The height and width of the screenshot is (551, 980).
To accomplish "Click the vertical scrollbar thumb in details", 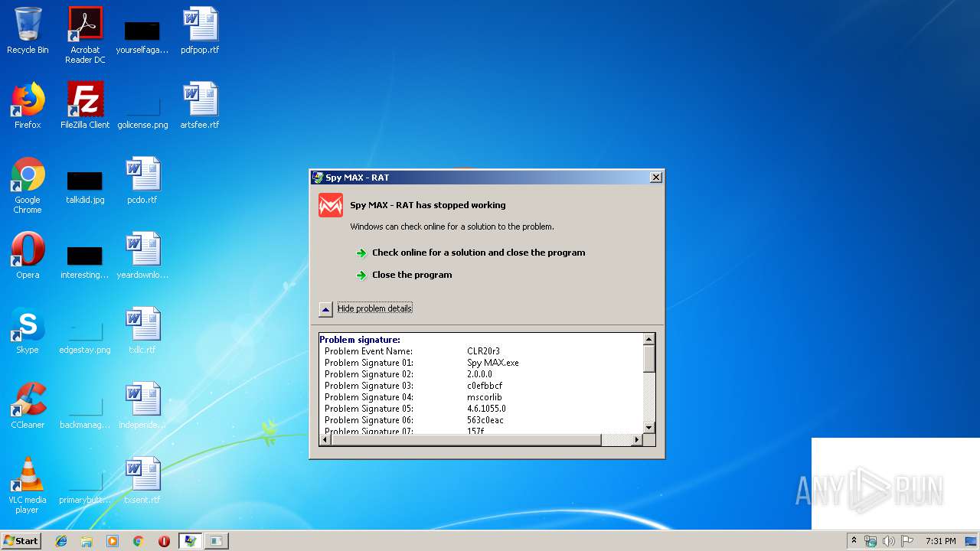I will (649, 359).
